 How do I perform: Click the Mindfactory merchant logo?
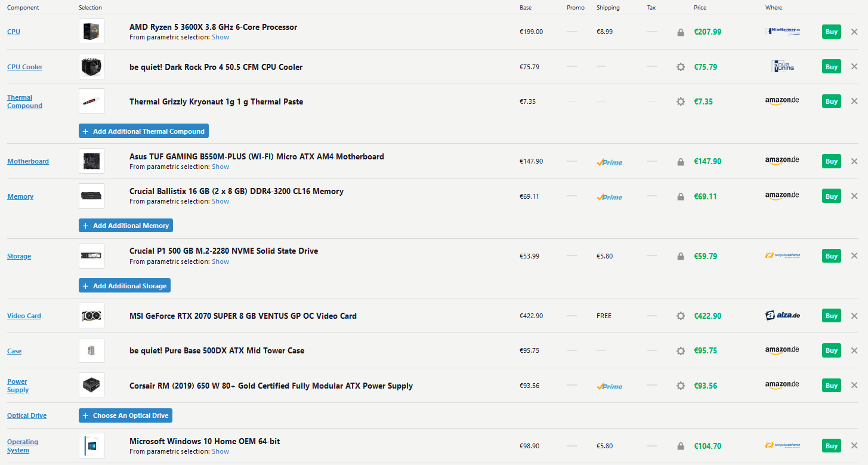(x=783, y=31)
